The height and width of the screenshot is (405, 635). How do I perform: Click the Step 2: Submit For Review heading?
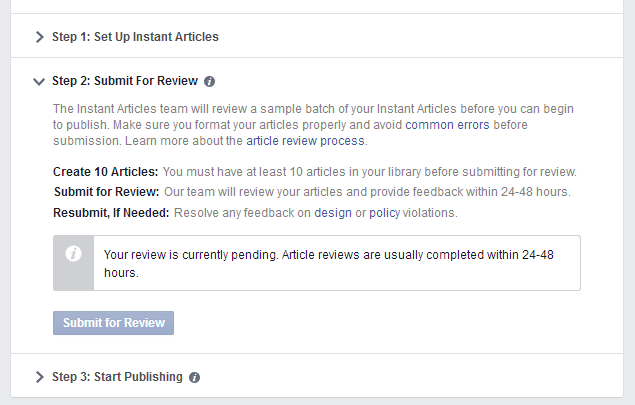tap(125, 81)
